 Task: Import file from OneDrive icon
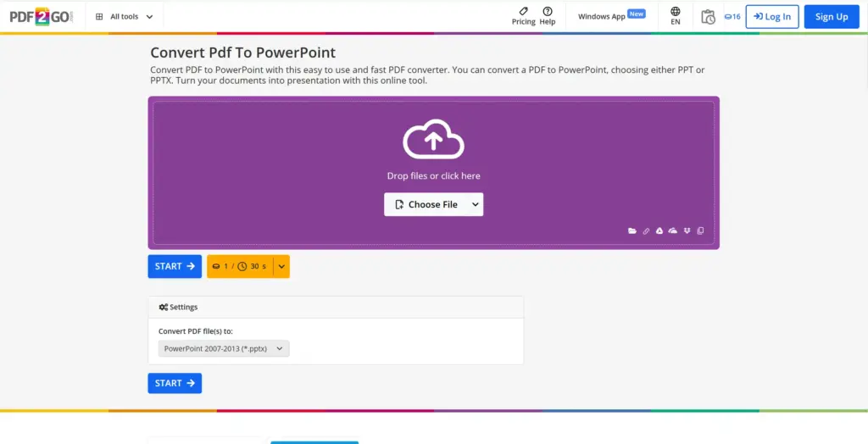672,230
